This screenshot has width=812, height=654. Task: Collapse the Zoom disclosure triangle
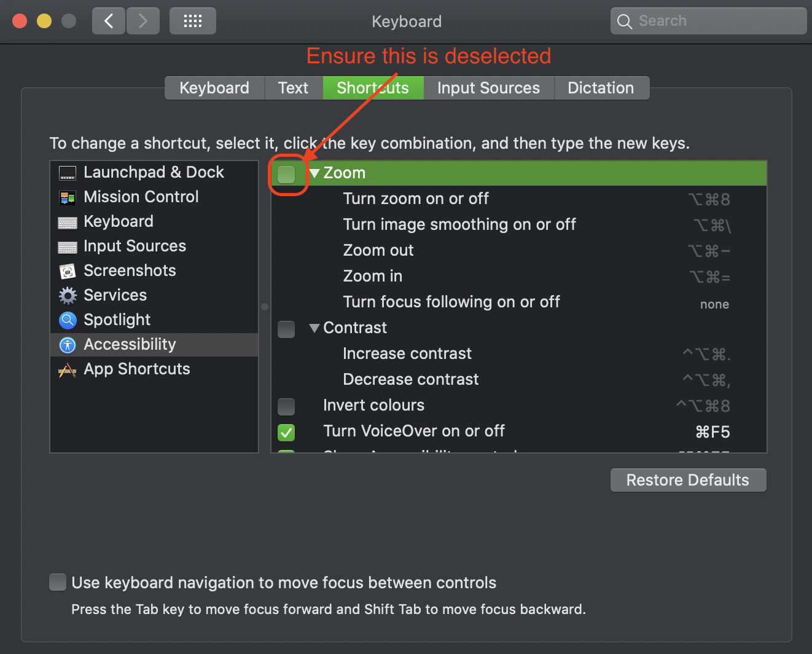[x=314, y=173]
